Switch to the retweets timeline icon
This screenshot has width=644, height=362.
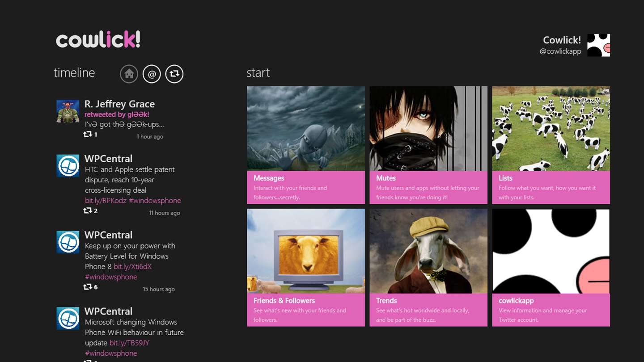pos(174,74)
